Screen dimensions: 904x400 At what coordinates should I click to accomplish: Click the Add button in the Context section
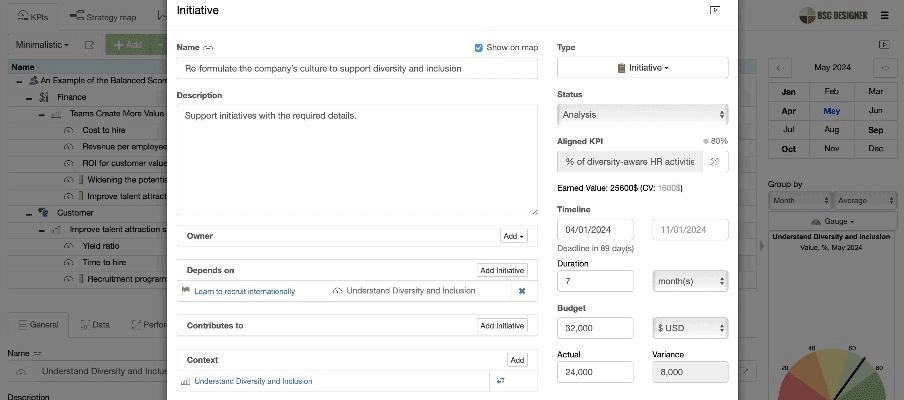coord(517,360)
